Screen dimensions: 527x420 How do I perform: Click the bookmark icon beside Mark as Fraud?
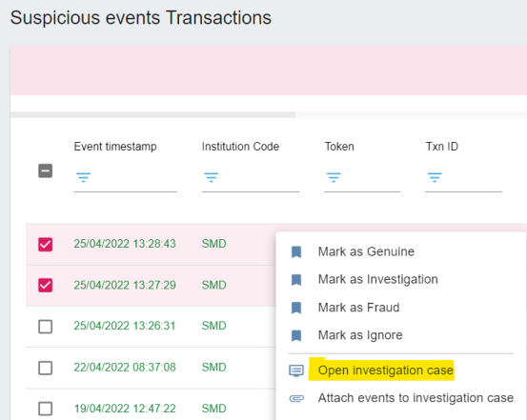point(296,308)
